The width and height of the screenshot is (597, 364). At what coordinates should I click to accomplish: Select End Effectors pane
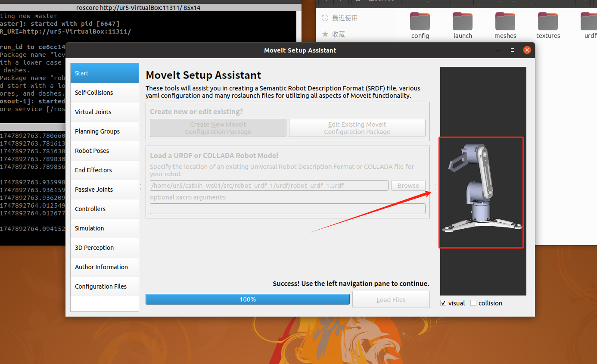[105, 170]
